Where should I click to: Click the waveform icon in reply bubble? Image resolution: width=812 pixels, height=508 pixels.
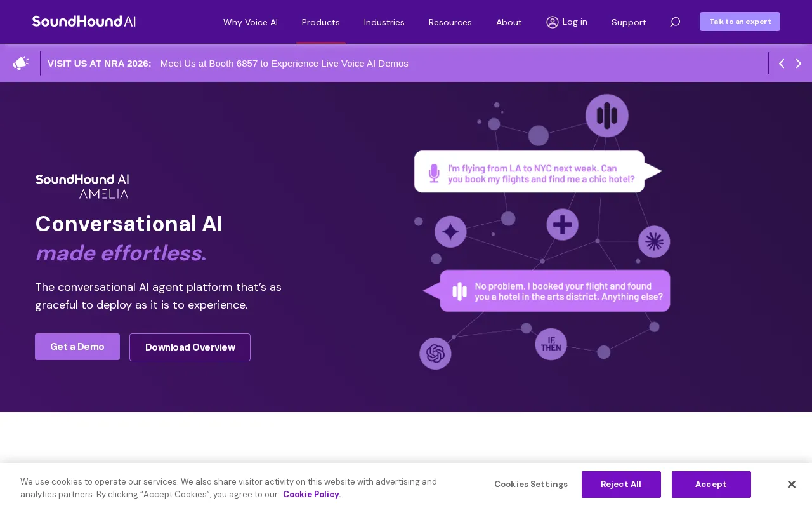pyautogui.click(x=460, y=291)
